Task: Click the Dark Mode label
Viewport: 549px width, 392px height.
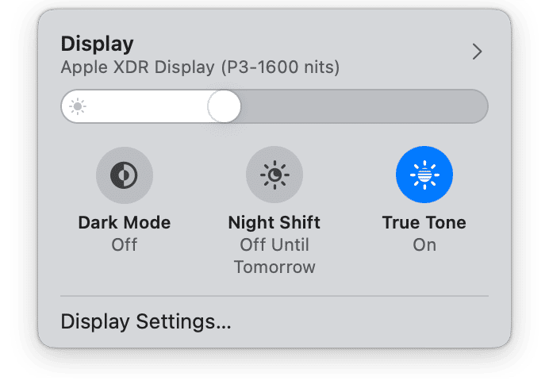Action: 124,222
